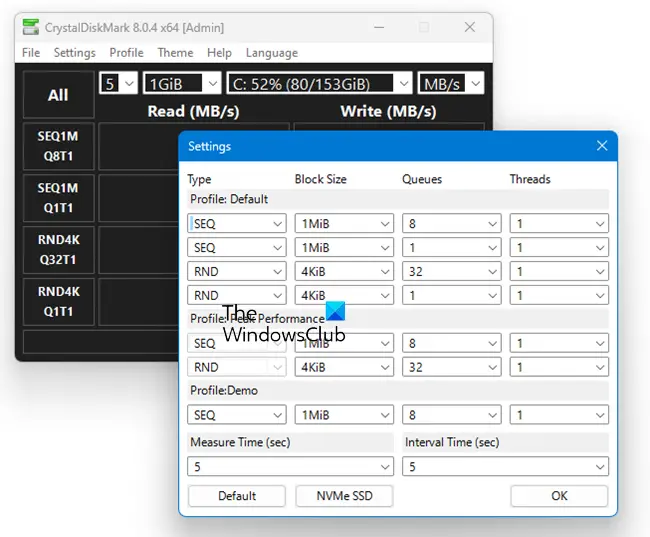The image size is (650, 537).
Task: Run the SEQ1M Q1T1 test
Action: 58,198
